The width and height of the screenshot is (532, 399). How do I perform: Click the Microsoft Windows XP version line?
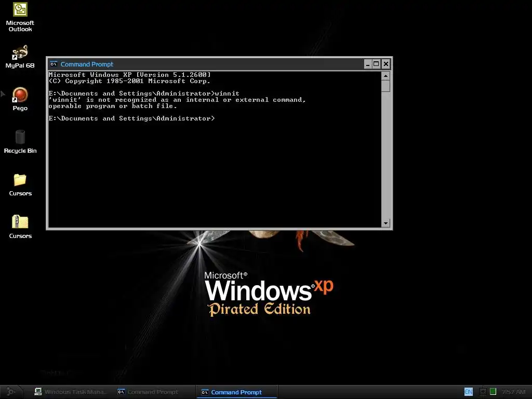[129, 75]
